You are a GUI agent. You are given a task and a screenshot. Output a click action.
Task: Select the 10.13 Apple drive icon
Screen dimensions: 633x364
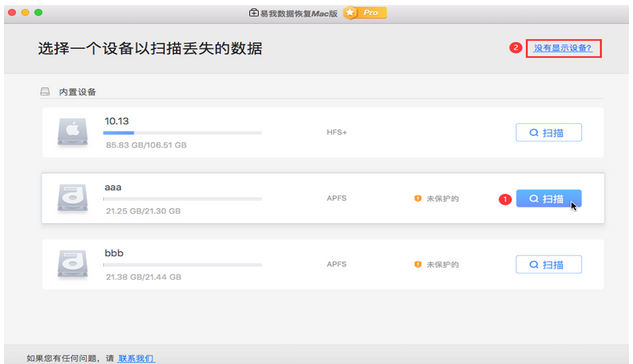(73, 132)
